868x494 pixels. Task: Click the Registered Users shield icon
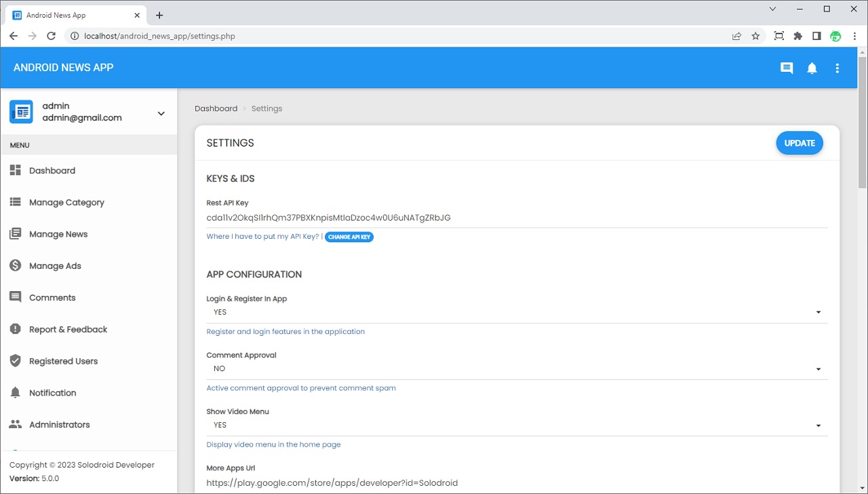coord(15,361)
